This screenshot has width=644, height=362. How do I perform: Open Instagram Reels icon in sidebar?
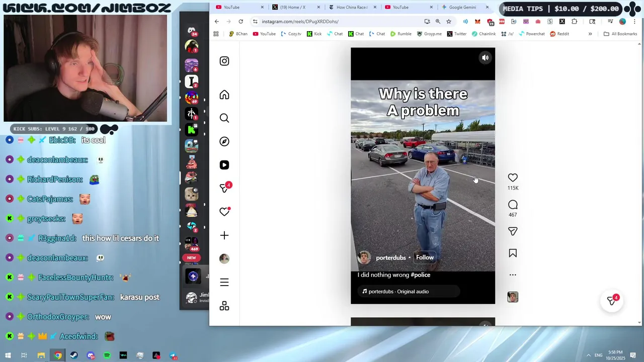click(x=224, y=165)
